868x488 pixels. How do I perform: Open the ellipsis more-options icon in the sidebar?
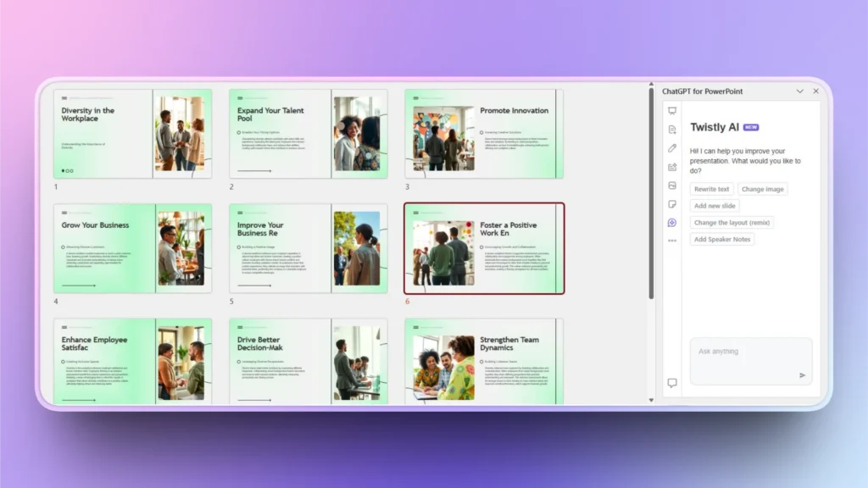(x=672, y=240)
